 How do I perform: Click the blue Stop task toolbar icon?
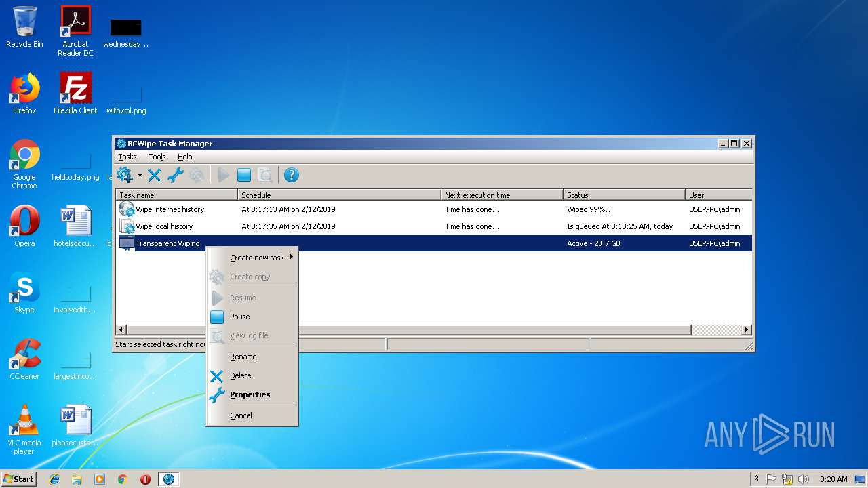pos(244,176)
